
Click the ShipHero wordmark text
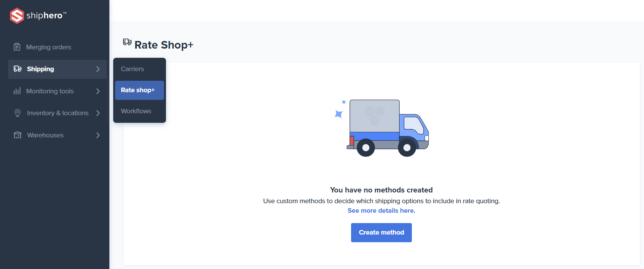(x=45, y=16)
